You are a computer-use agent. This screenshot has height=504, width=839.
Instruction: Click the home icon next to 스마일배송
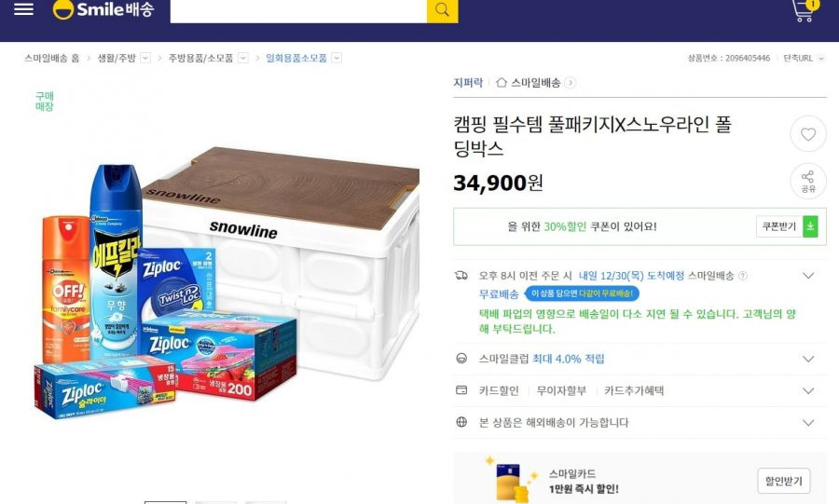click(501, 82)
